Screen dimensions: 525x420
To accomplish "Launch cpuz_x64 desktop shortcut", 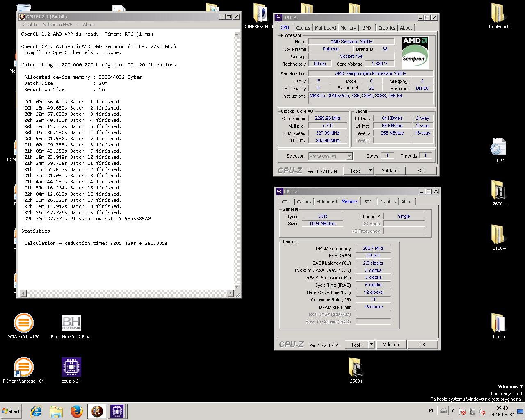I will (x=71, y=370).
